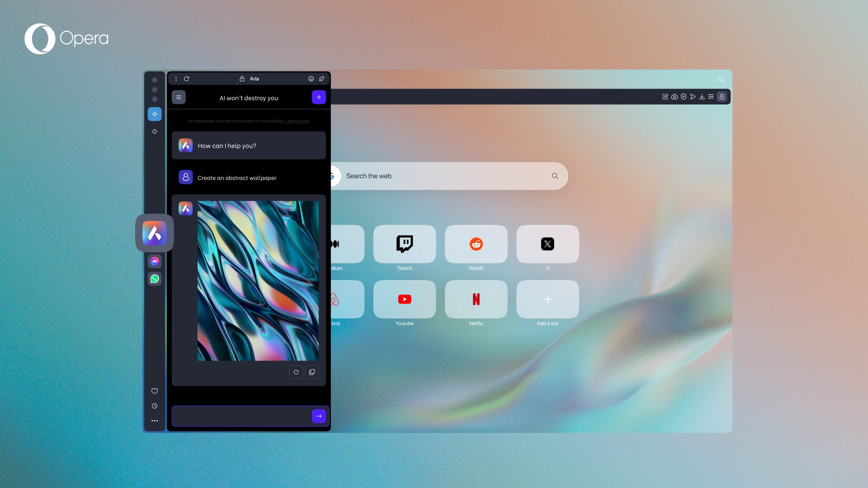Open the downloads icon in the toolbar

click(702, 96)
